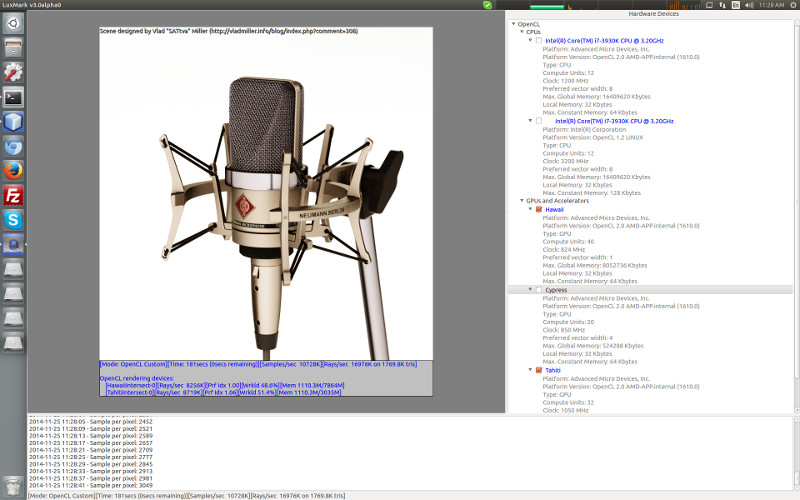Screen dimensions: 800x500
Task: Click 'Clock: 1200 MHz' row
Action: pos(565,81)
